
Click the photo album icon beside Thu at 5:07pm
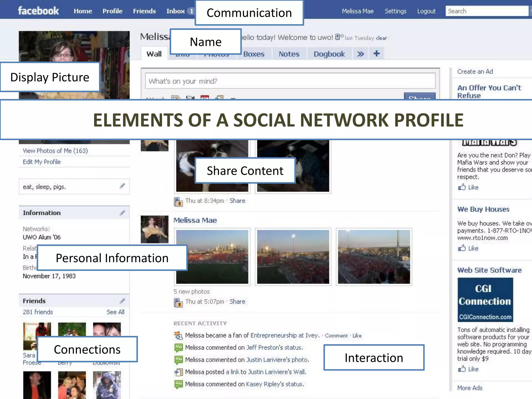coord(178,302)
